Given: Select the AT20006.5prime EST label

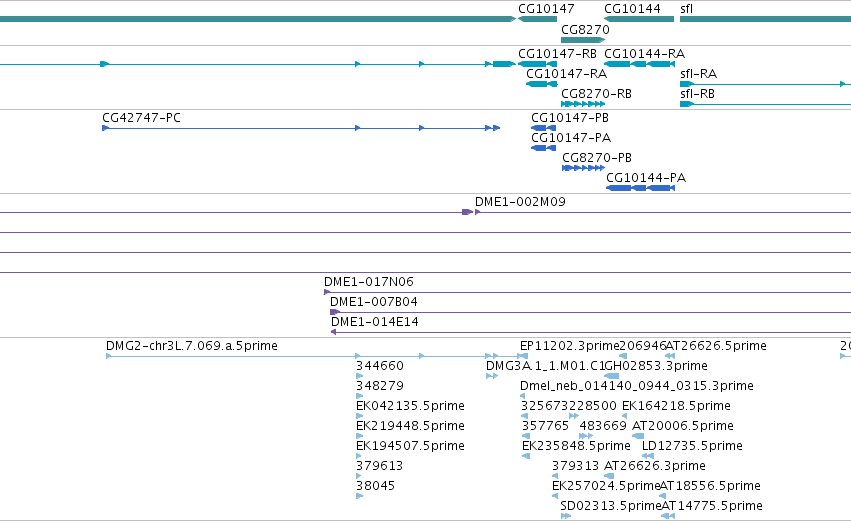Looking at the screenshot, I should coord(683,427).
